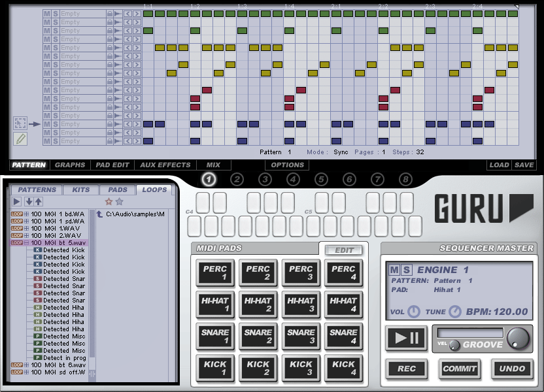Shift the top track row right
Viewport: 544px width, 392px height.
pyautogui.click(x=137, y=14)
